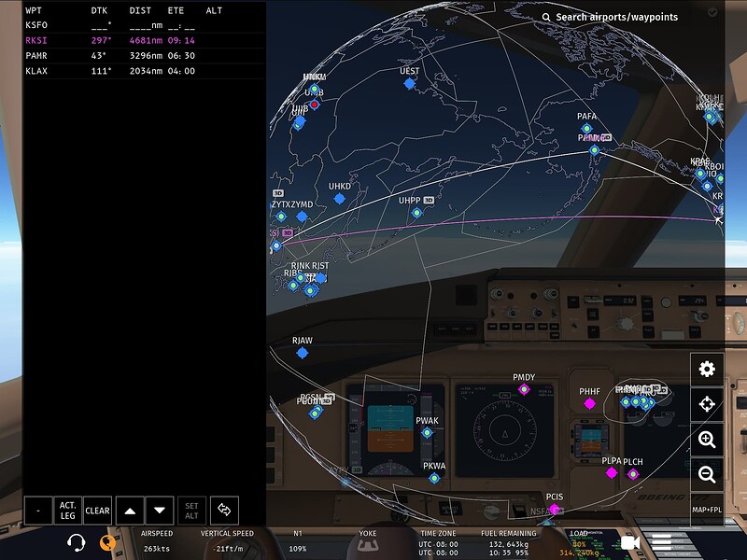The image size is (747, 560).
Task: Zoom in on the map
Action: click(x=707, y=439)
